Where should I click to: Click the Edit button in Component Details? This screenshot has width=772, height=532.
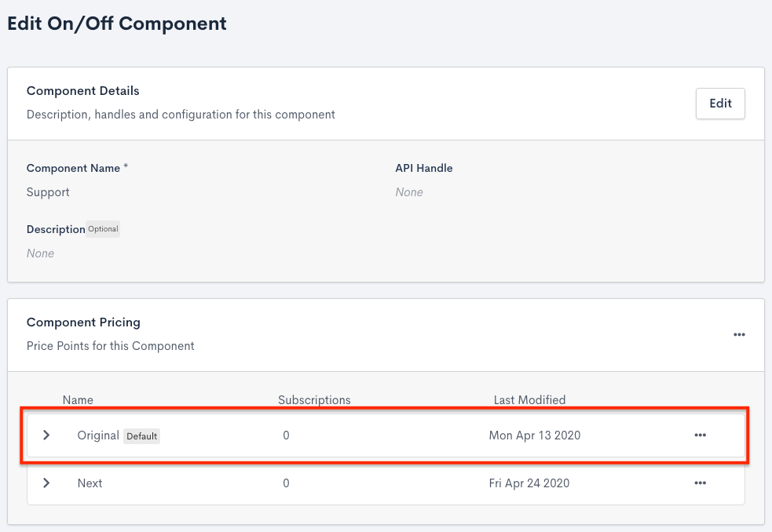(x=720, y=103)
